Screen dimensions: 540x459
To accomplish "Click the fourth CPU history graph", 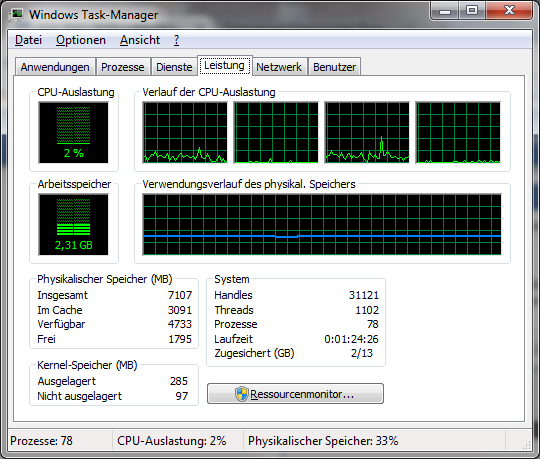I will 458,133.
